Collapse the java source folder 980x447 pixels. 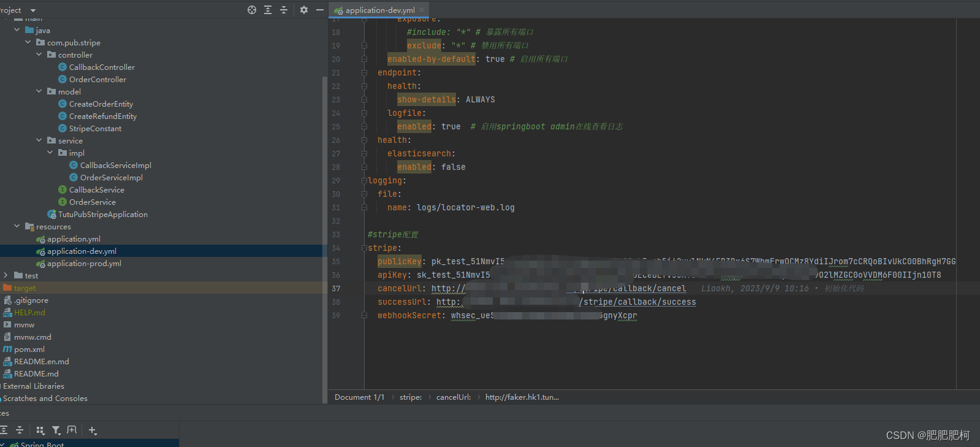tap(17, 30)
